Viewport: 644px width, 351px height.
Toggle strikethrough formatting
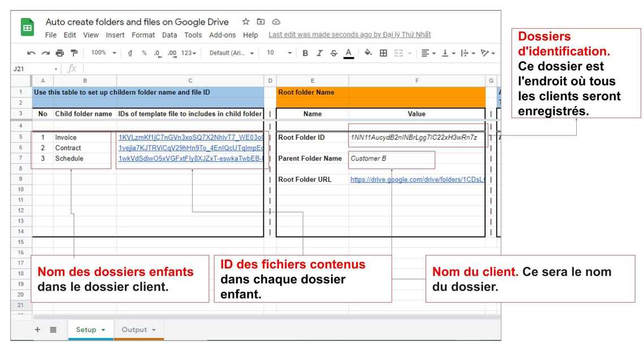point(334,53)
